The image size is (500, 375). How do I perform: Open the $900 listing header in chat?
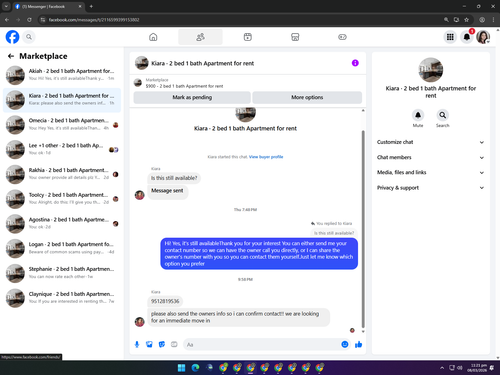tap(247, 83)
